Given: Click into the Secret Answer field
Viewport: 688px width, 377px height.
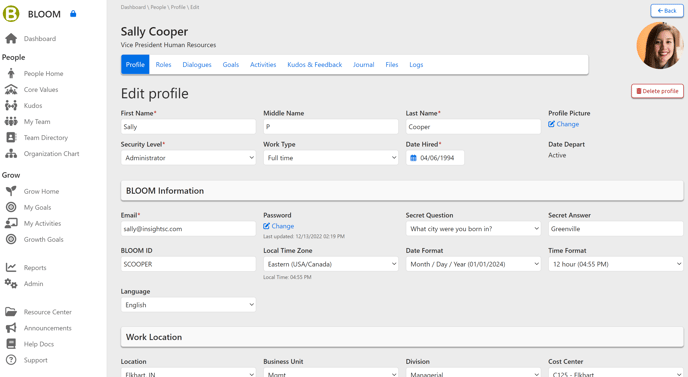Looking at the screenshot, I should pos(616,229).
